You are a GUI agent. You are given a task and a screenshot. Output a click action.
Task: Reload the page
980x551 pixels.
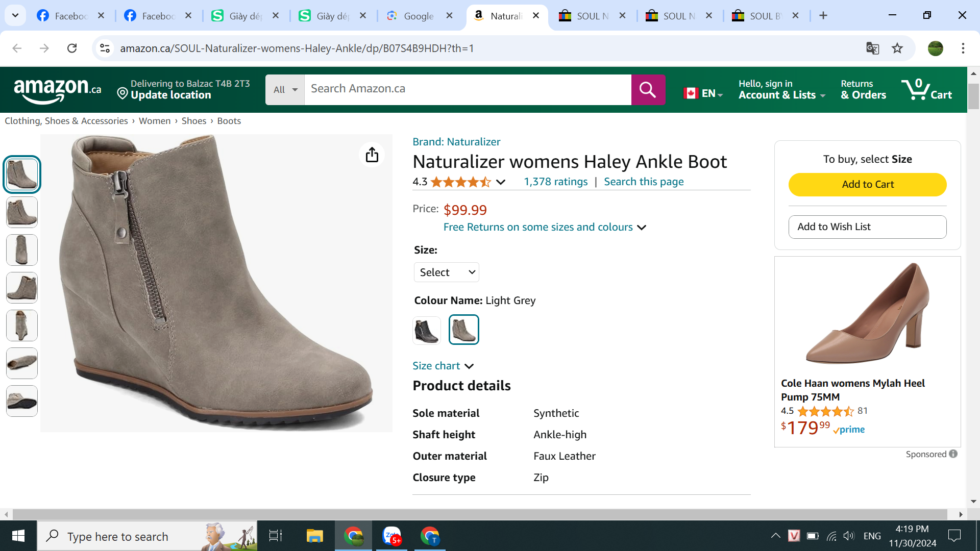tap(72, 48)
